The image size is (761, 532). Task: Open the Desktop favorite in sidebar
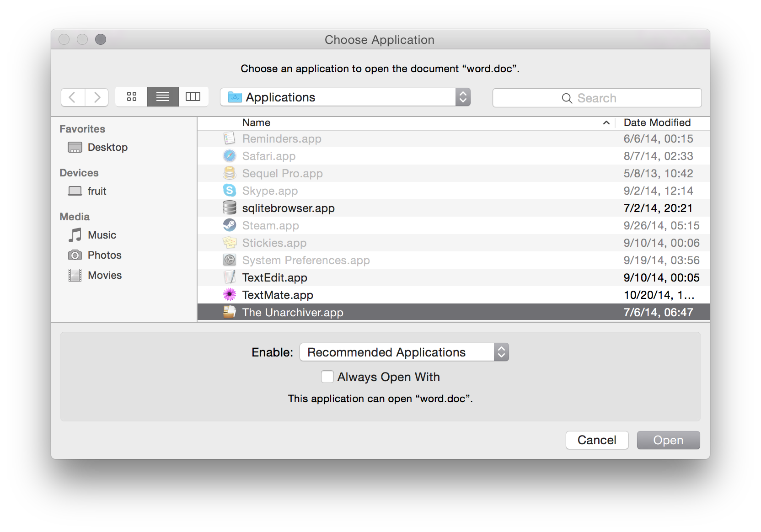[x=107, y=147]
